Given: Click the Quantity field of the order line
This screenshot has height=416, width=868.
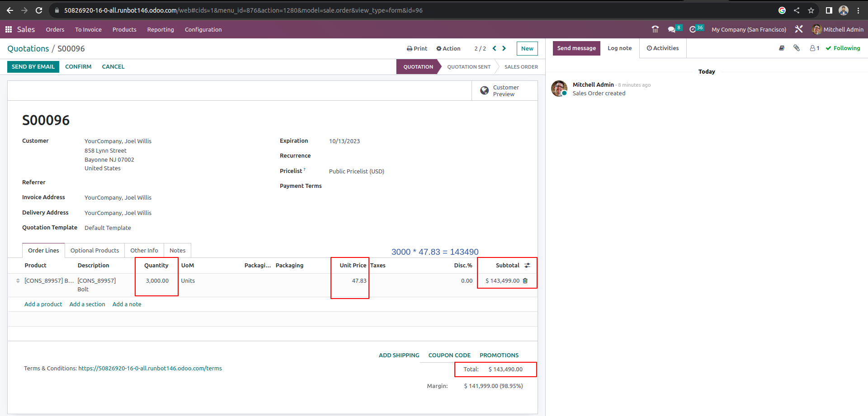Looking at the screenshot, I should click(x=156, y=280).
